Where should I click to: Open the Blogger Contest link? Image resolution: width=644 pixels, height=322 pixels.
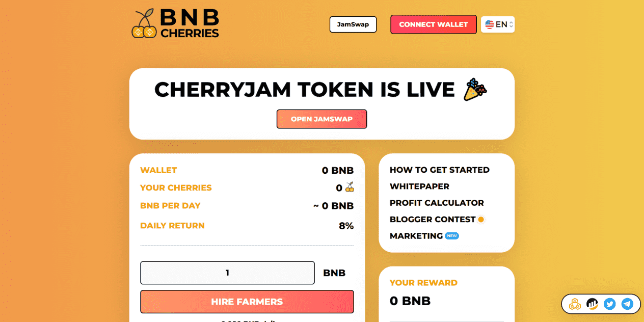433,219
